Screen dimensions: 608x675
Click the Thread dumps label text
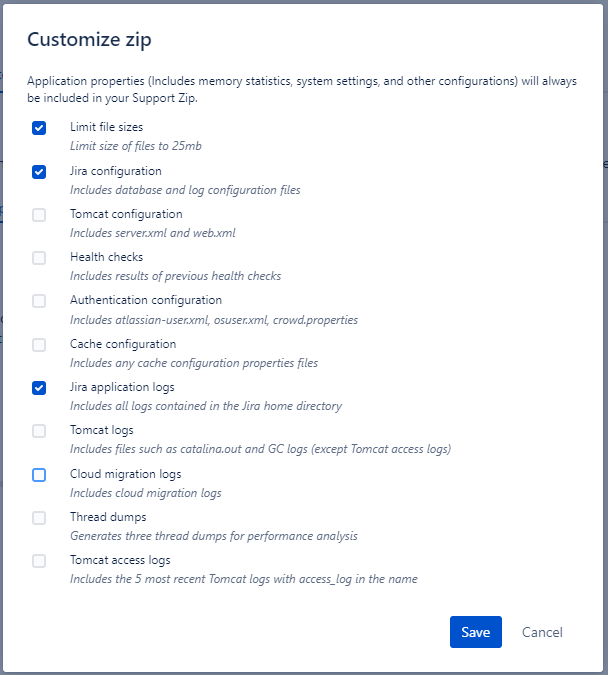[108, 517]
